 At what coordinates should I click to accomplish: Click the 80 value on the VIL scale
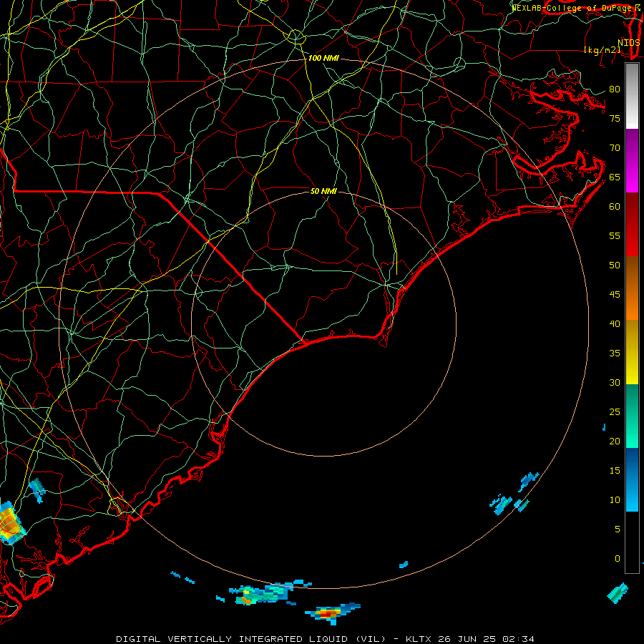tap(615, 89)
